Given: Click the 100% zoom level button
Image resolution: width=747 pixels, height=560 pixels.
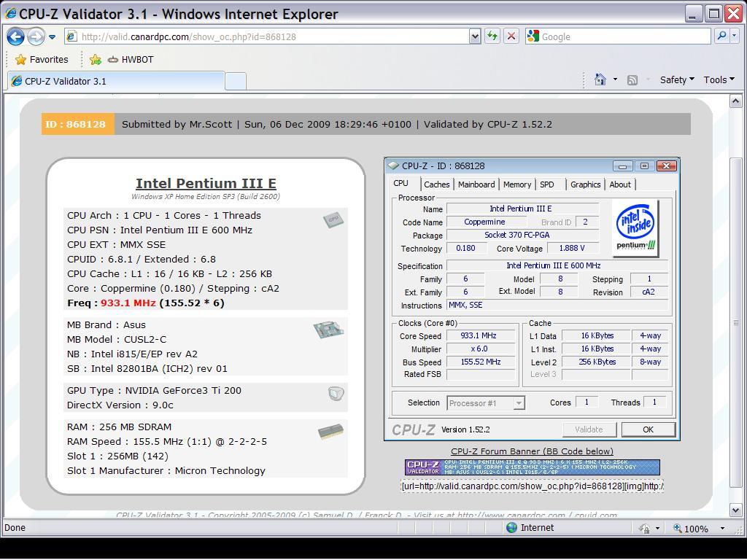Looking at the screenshot, I should click(x=690, y=529).
